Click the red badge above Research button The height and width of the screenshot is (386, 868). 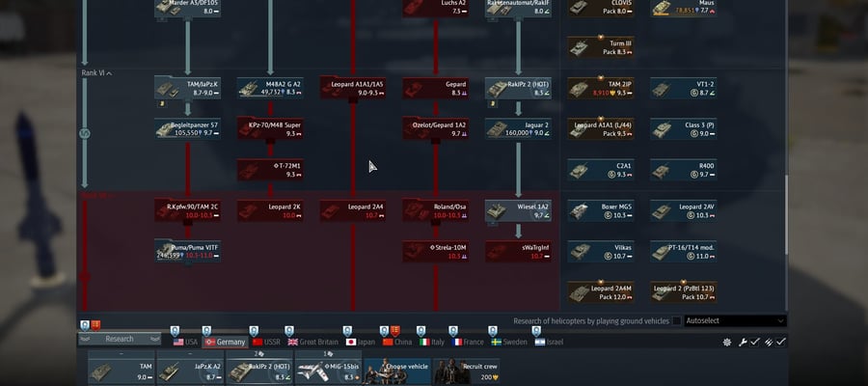95,325
